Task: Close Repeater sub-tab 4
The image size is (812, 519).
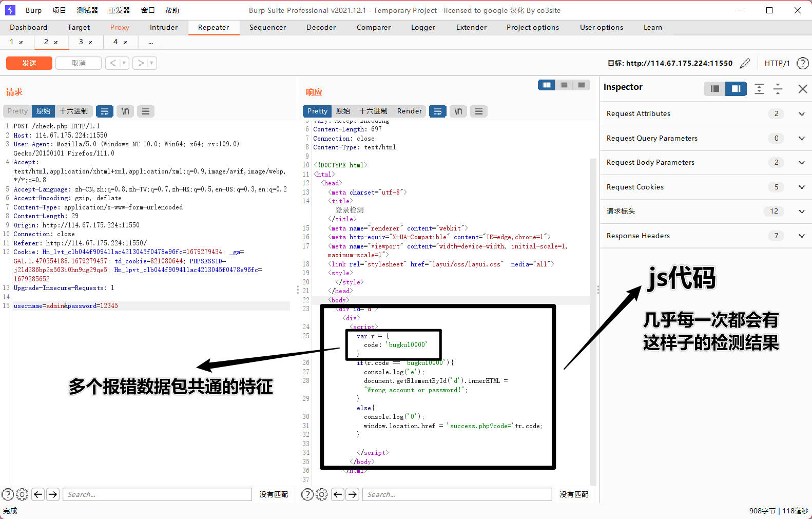Action: pos(125,43)
